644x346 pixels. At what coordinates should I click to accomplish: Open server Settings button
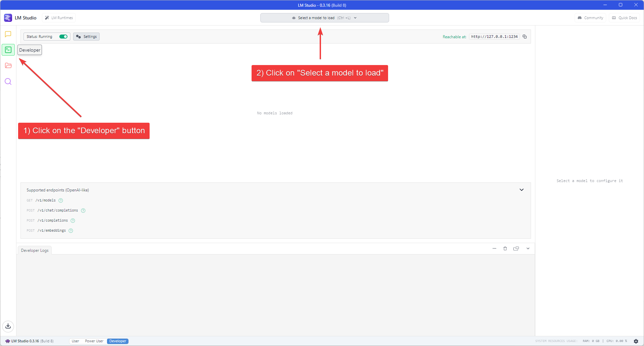pos(87,37)
